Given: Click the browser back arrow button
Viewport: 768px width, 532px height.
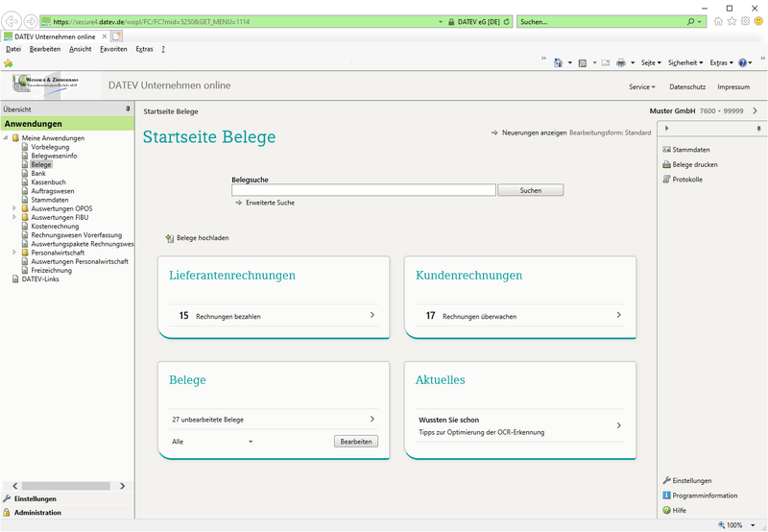Looking at the screenshot, I should pyautogui.click(x=12, y=21).
